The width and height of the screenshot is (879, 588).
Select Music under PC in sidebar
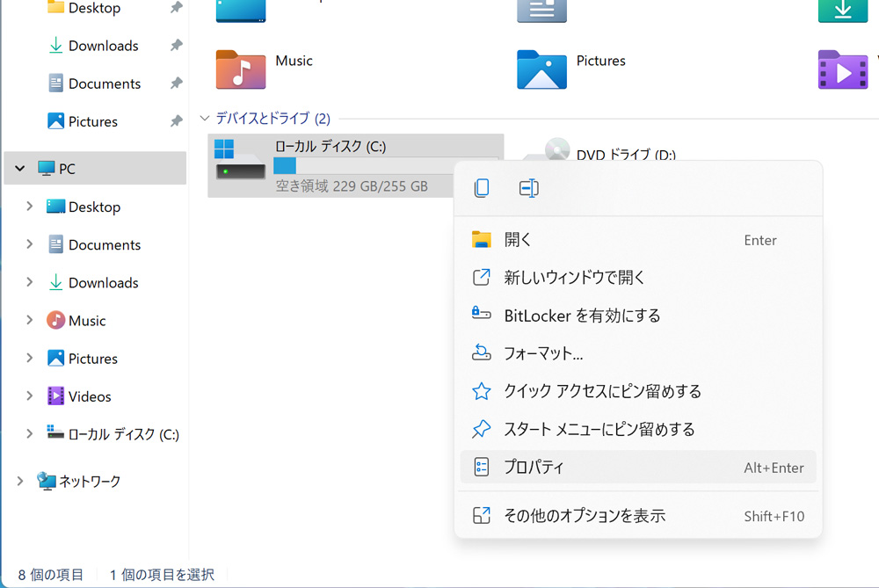[x=87, y=321]
